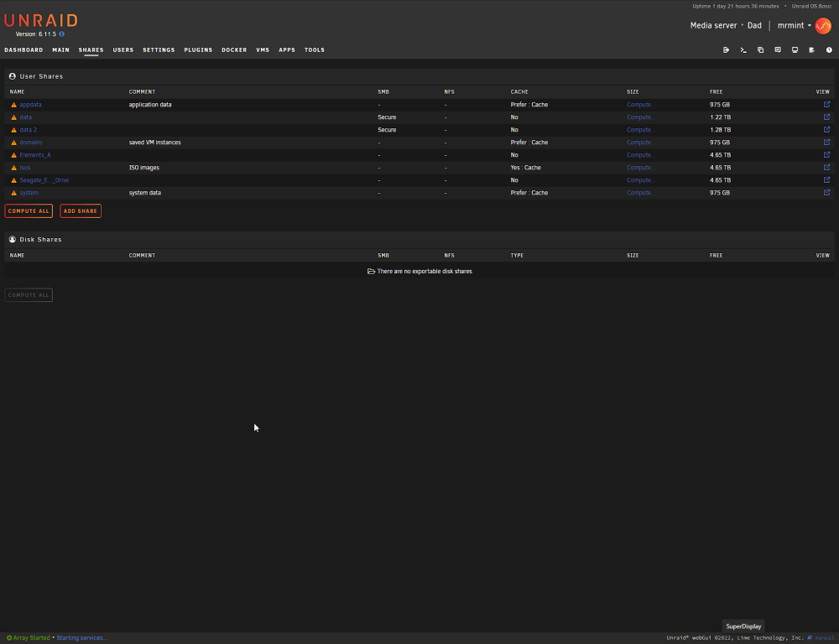This screenshot has height=644, width=839.
Task: Open the File Manager overlapping-squares icon
Action: click(x=760, y=49)
